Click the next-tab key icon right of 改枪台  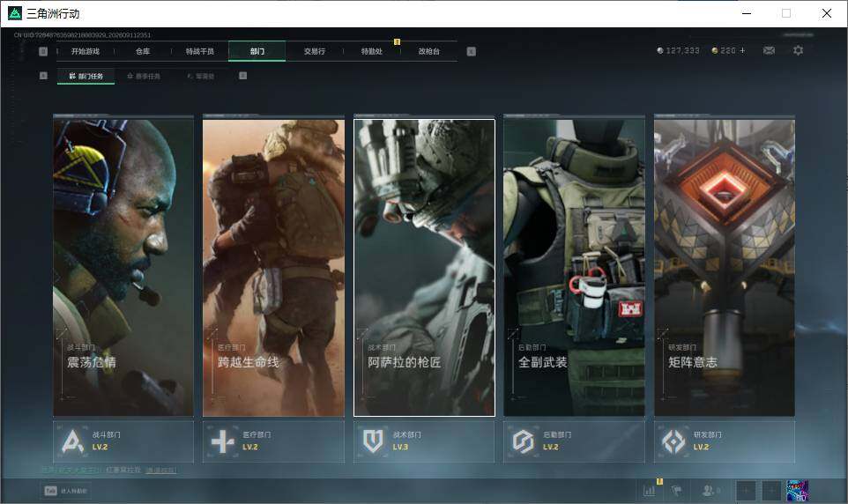tap(471, 51)
